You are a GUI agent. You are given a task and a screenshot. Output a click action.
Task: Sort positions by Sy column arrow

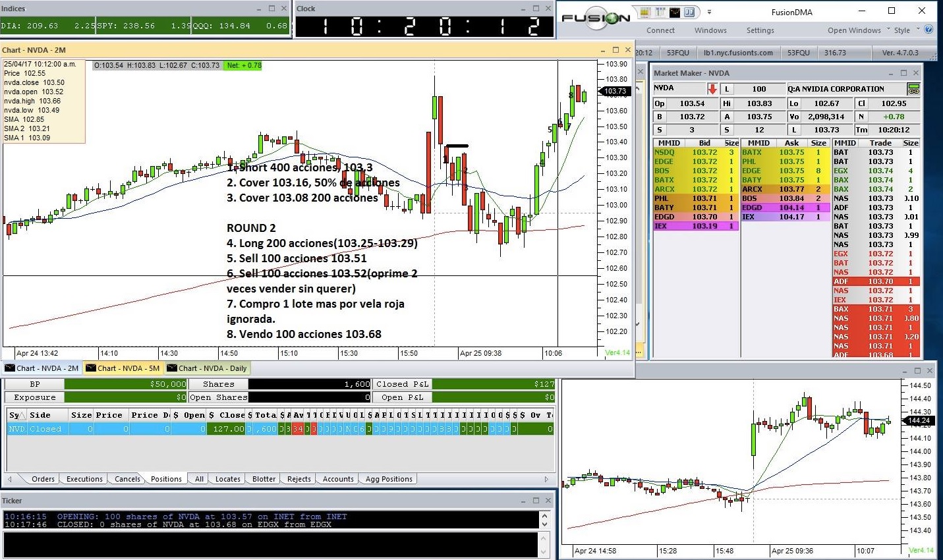22,415
